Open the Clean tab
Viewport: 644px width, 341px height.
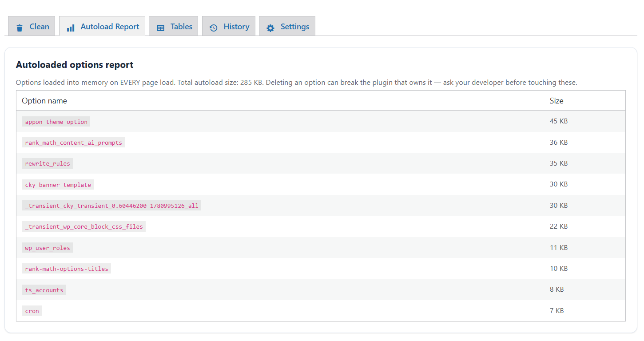[x=32, y=26]
